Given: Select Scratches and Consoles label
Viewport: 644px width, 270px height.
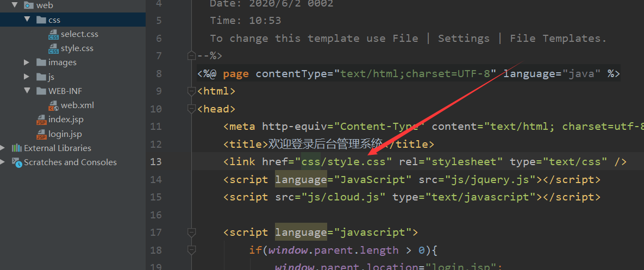Looking at the screenshot, I should [x=70, y=162].
